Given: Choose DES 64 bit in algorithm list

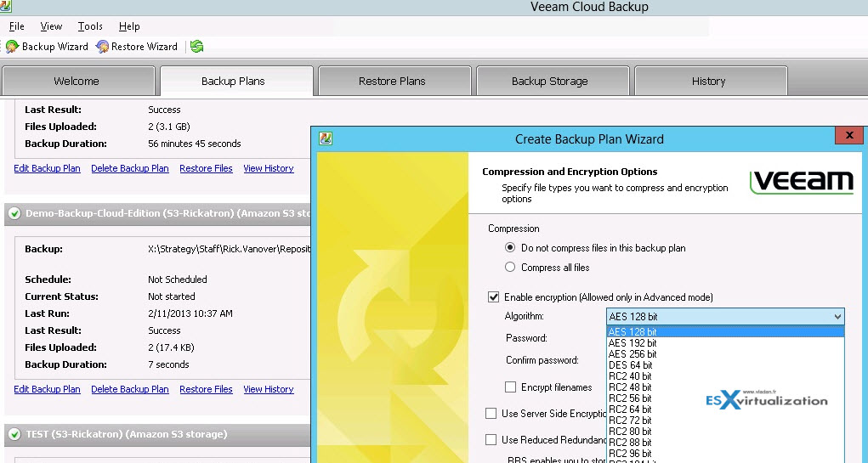Looking at the screenshot, I should [x=725, y=365].
